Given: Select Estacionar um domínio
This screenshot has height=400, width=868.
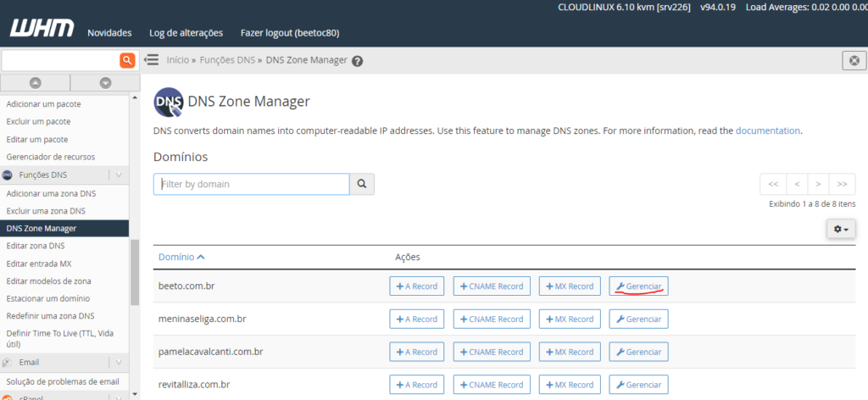Looking at the screenshot, I should 47,298.
